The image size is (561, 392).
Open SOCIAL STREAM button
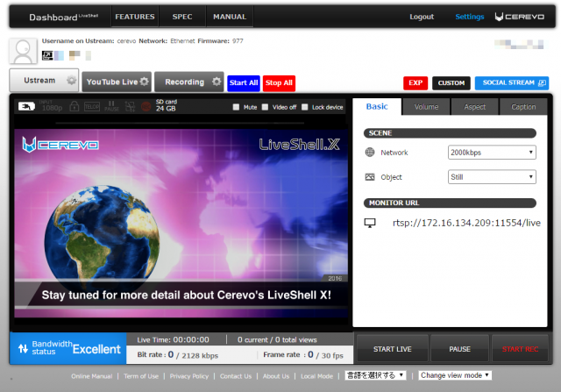(512, 83)
